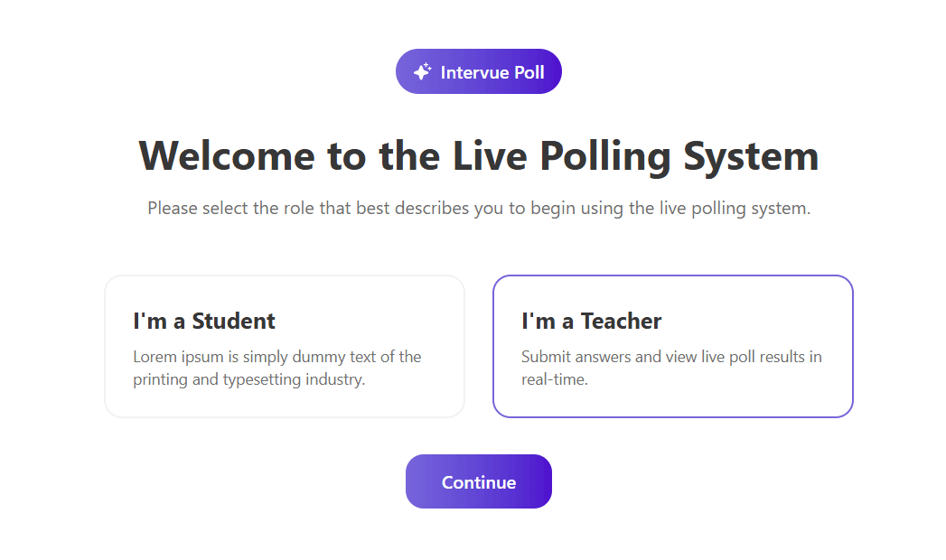The width and height of the screenshot is (946, 560).
Task: Click the 'Submit answers' description in Teacher card
Action: (671, 357)
